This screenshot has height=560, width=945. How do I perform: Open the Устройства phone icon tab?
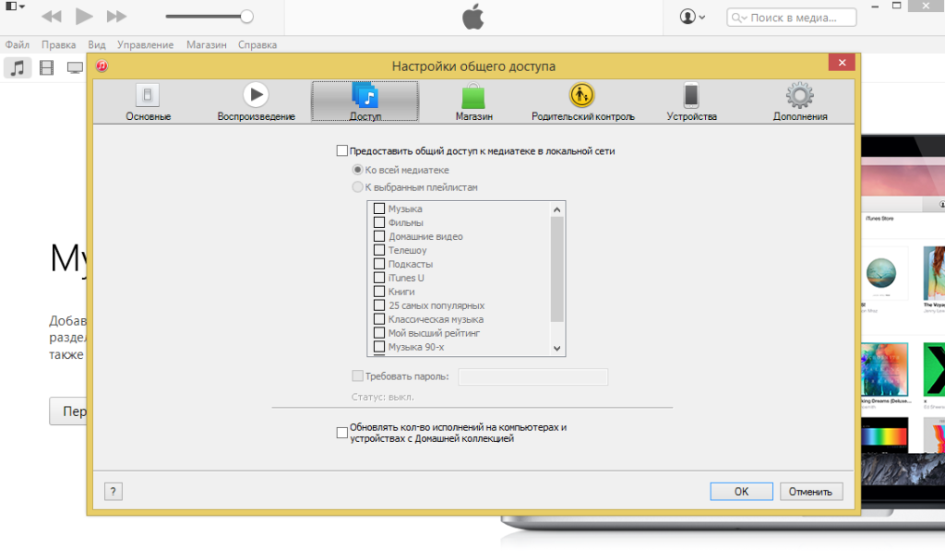(x=690, y=95)
